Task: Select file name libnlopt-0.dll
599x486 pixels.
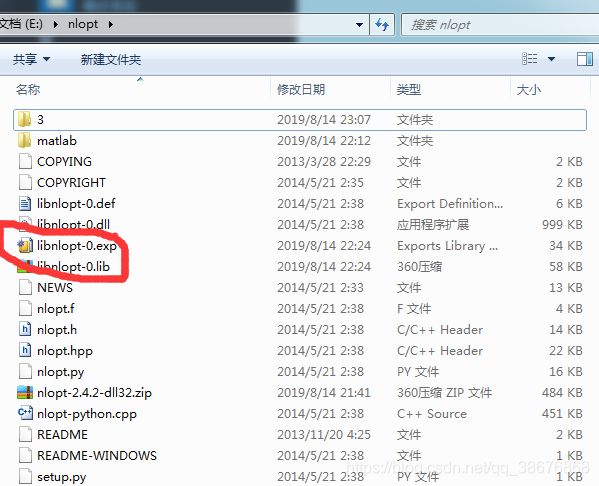Action: pyautogui.click(x=73, y=225)
